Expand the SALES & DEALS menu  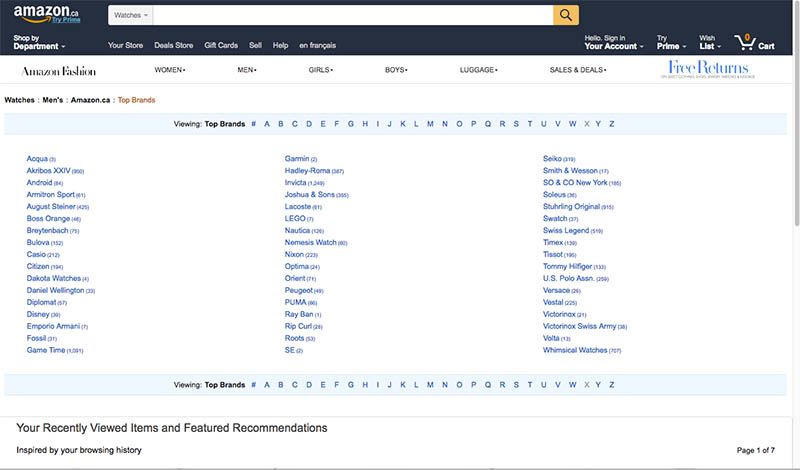(578, 70)
